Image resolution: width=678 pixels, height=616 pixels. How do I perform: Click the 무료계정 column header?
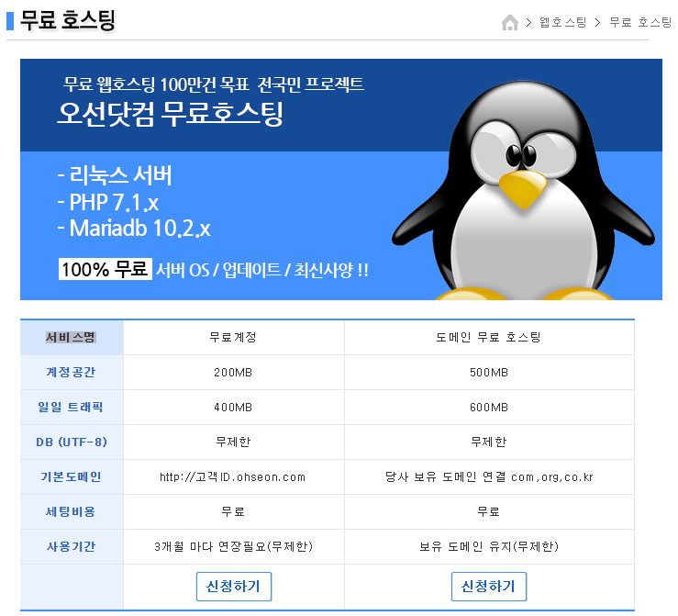234,338
